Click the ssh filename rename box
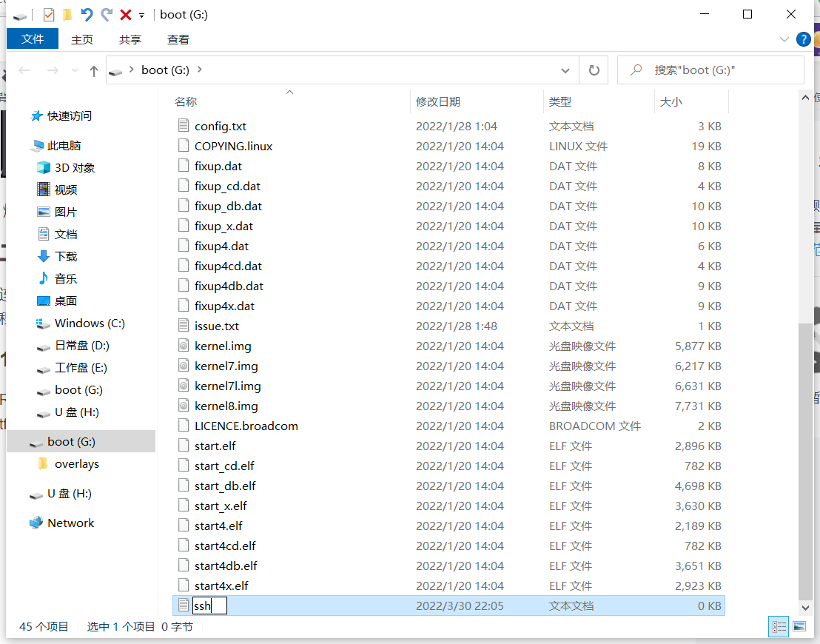The image size is (820, 644). pos(209,606)
